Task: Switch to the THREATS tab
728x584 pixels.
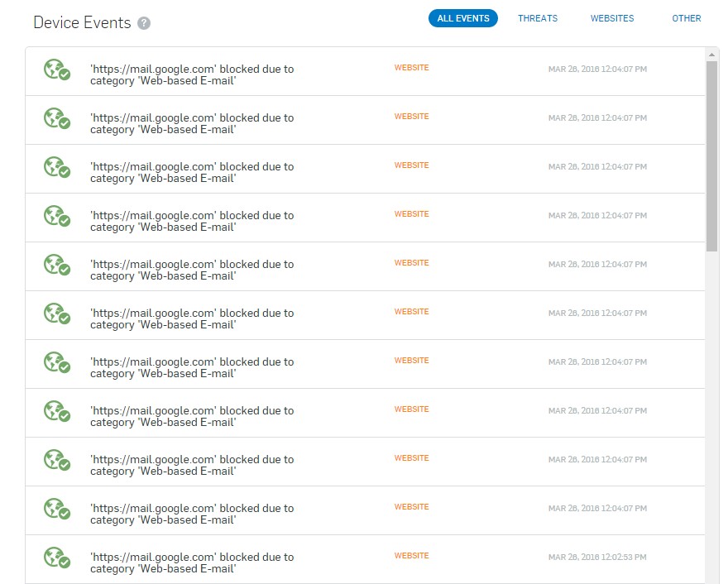Action: (538, 18)
